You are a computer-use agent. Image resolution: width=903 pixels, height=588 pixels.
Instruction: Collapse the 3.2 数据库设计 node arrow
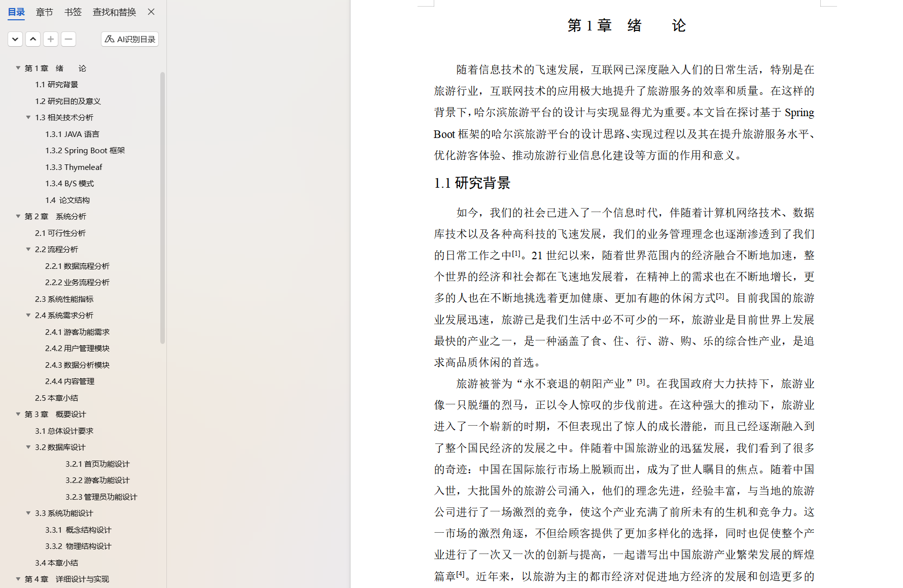pyautogui.click(x=28, y=447)
